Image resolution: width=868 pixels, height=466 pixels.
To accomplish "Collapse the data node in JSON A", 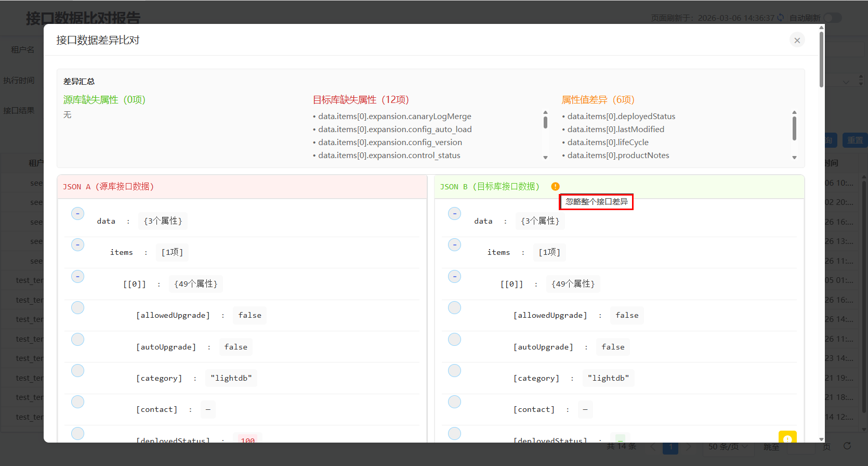I will (77, 214).
